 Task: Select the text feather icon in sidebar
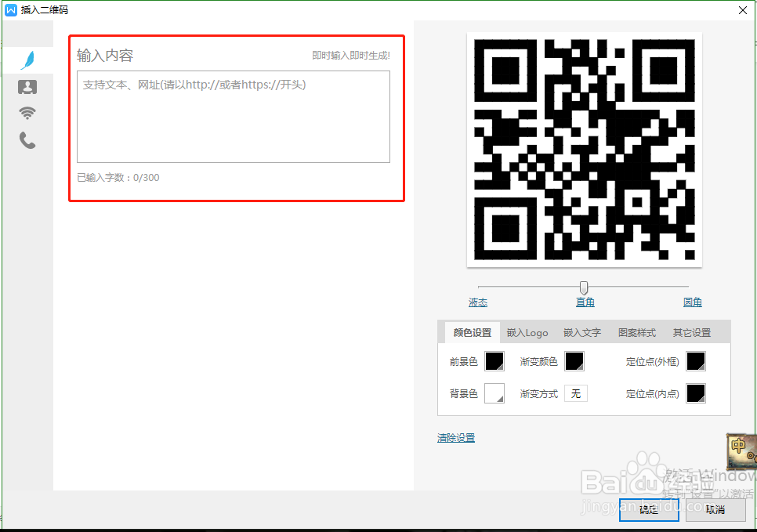[x=27, y=60]
